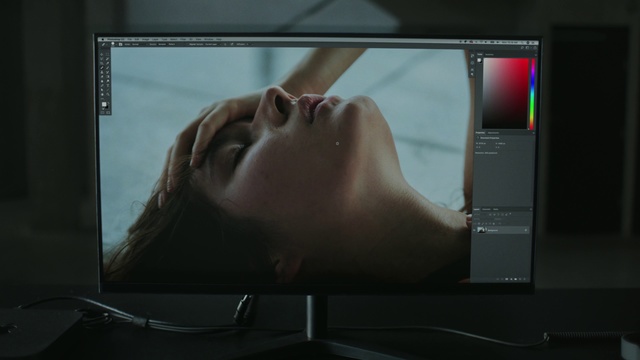Image resolution: width=640 pixels, height=360 pixels.
Task: Open the Color panel flyout menu
Action: pos(536,55)
